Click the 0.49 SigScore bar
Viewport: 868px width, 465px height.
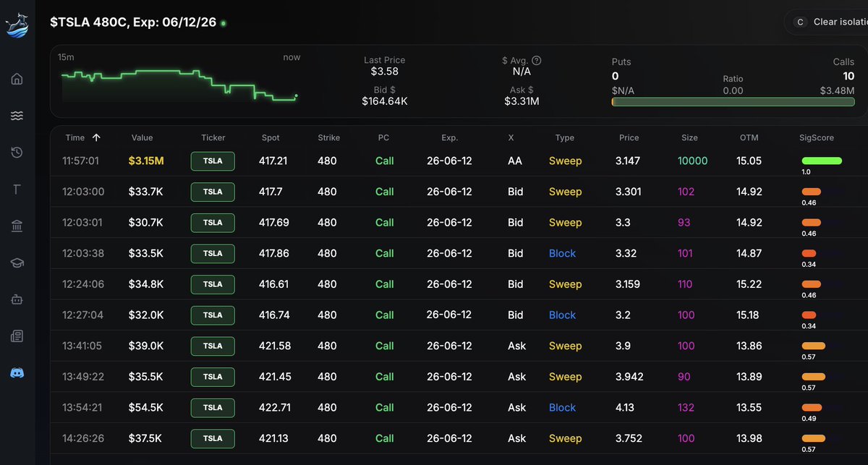[812, 407]
